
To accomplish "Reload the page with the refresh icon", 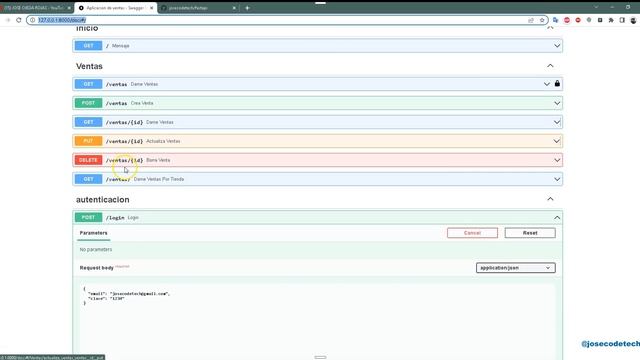I will pyautogui.click(x=19, y=20).
